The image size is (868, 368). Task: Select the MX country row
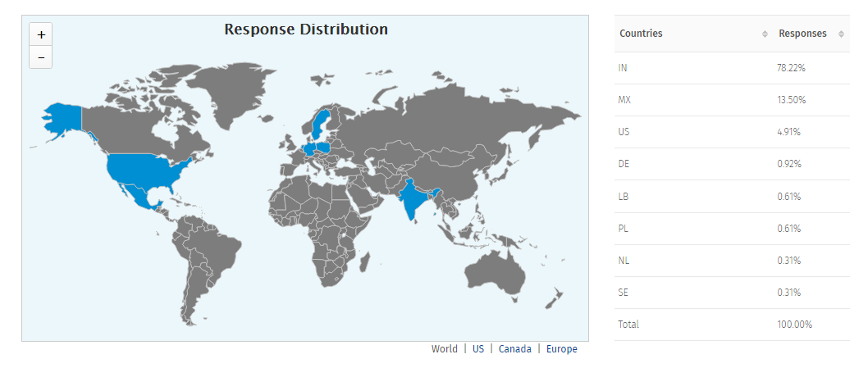pos(732,100)
